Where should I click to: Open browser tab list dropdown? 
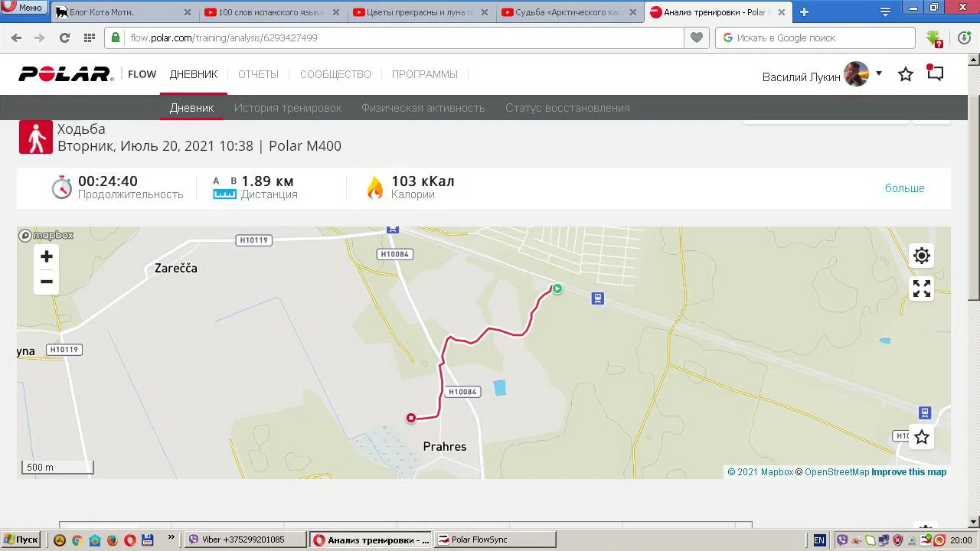[886, 11]
